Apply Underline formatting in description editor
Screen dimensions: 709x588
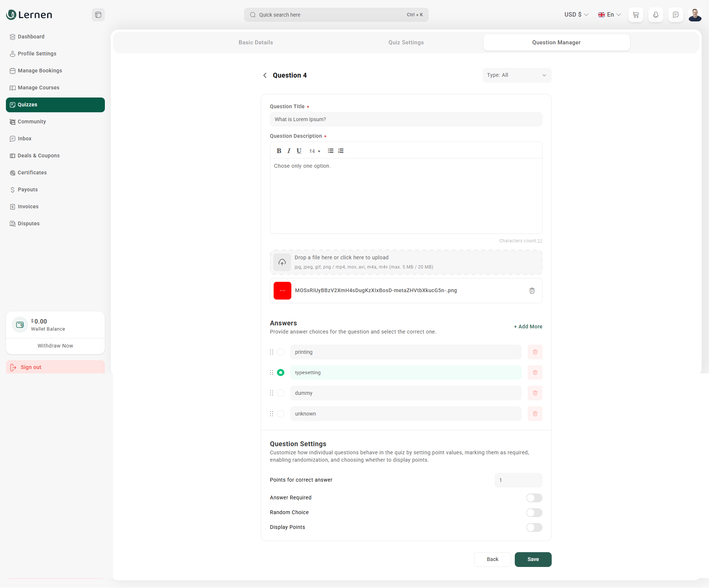pyautogui.click(x=299, y=151)
